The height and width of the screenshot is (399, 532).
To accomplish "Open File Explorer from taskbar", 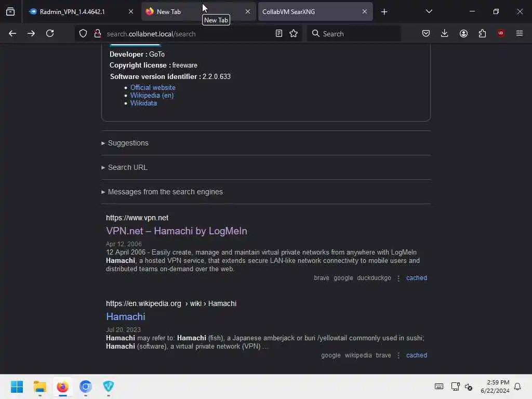I will pos(39,387).
